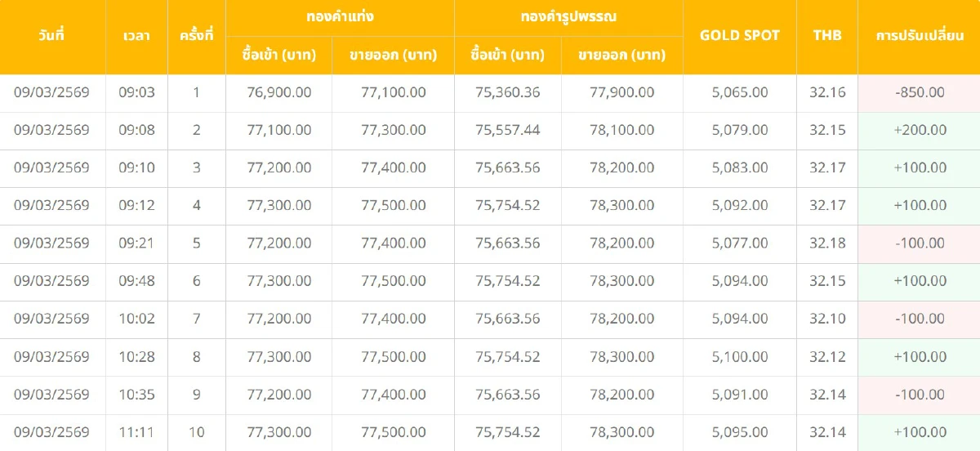This screenshot has width=980, height=451.
Task: Select gold spot value 5,065.00
Action: tap(740, 92)
